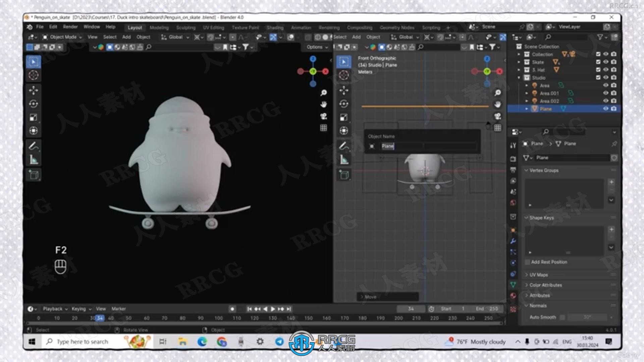644x362 pixels.
Task: Activate Rotate tool in right viewport toolbar
Action: click(x=344, y=104)
